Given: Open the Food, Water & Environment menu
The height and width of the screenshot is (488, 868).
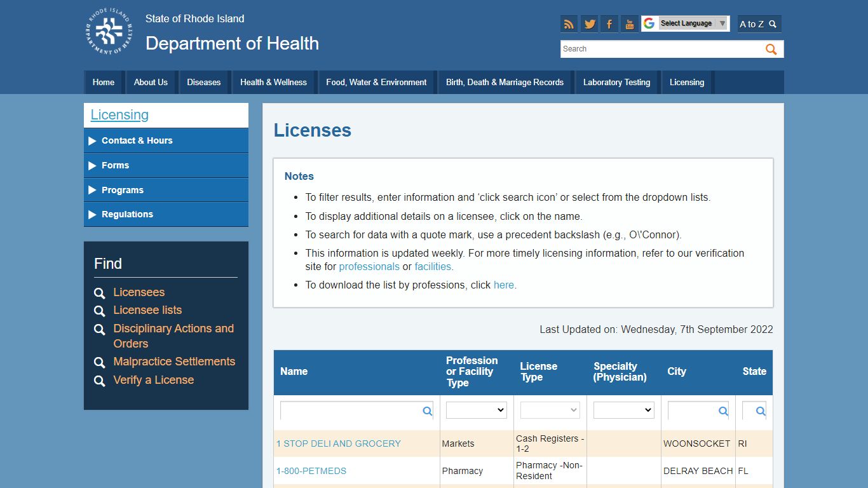Looking at the screenshot, I should click(x=376, y=82).
